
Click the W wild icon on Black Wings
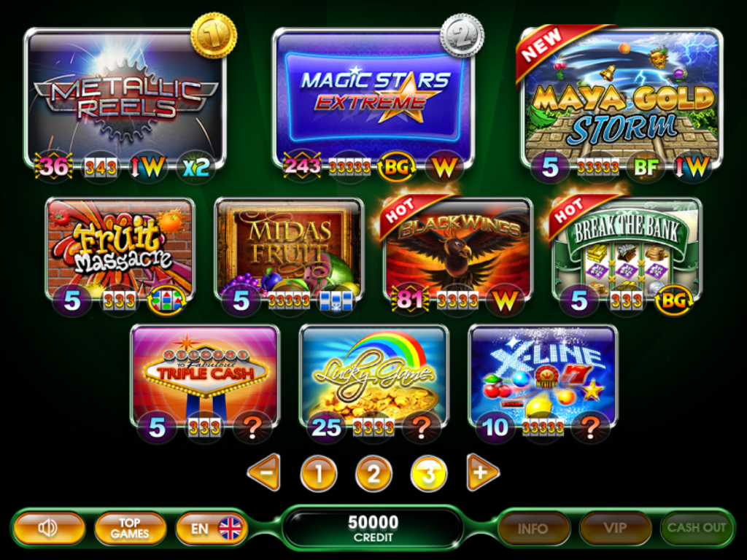[x=505, y=300]
